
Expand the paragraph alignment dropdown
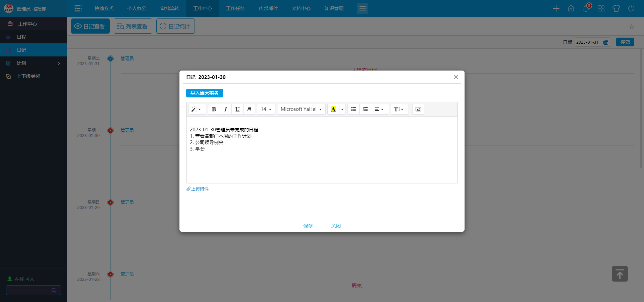pos(379,109)
